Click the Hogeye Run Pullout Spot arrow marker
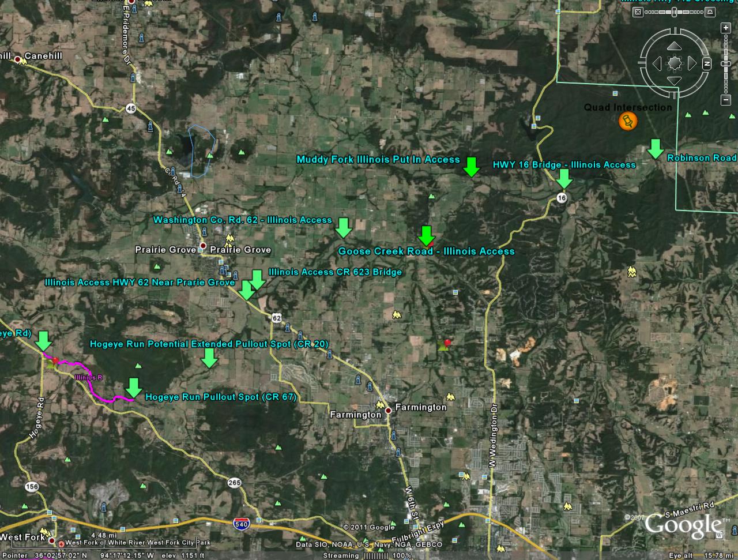Image resolution: width=738 pixels, height=560 pixels. 134,388
